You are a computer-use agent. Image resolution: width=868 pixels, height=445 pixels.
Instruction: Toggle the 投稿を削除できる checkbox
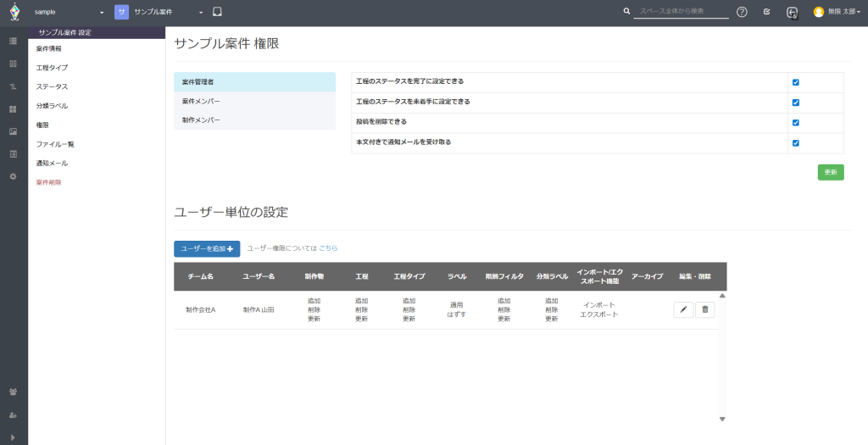796,123
